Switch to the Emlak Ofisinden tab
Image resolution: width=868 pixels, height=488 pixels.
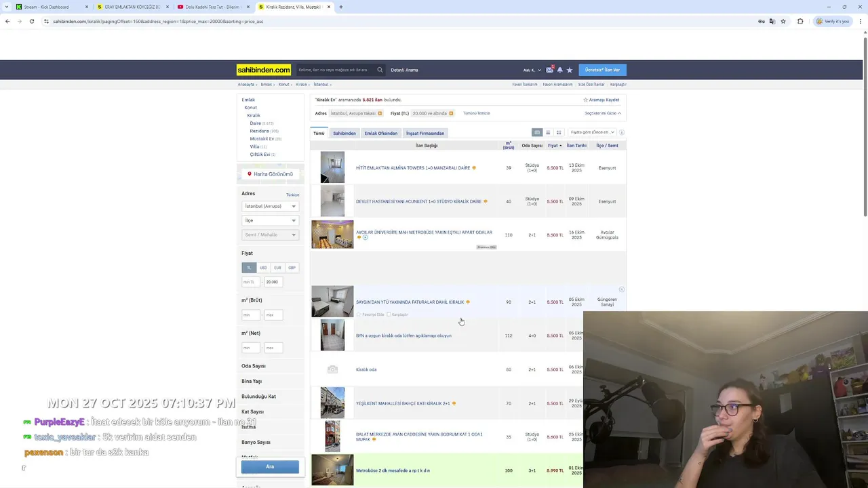(381, 133)
